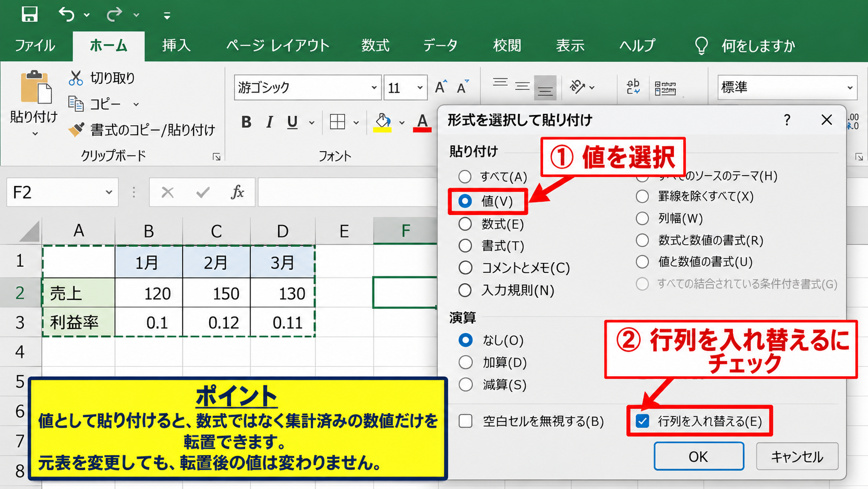Toggle Underline formatting

pos(292,122)
